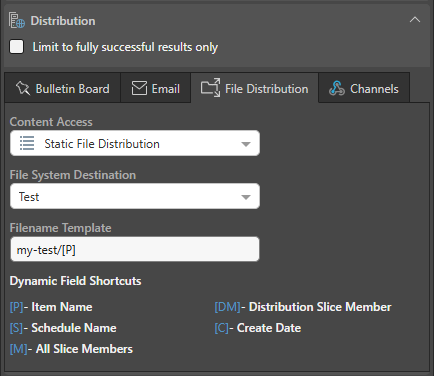Click the Email envelope icon
The width and height of the screenshot is (434, 376).
[139, 88]
